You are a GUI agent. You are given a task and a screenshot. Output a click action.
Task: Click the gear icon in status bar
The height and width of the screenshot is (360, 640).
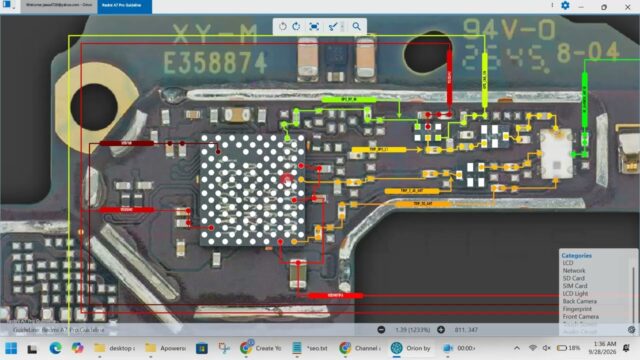(631, 329)
